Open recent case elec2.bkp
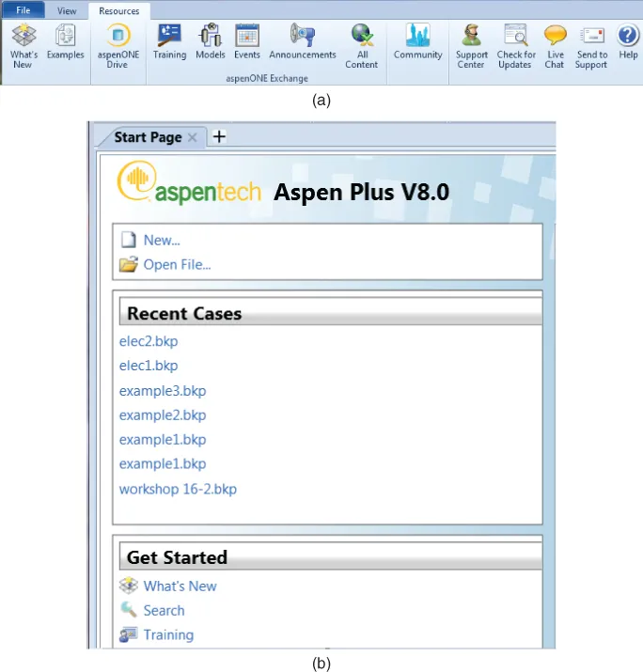This screenshot has width=643, height=672. 149,341
